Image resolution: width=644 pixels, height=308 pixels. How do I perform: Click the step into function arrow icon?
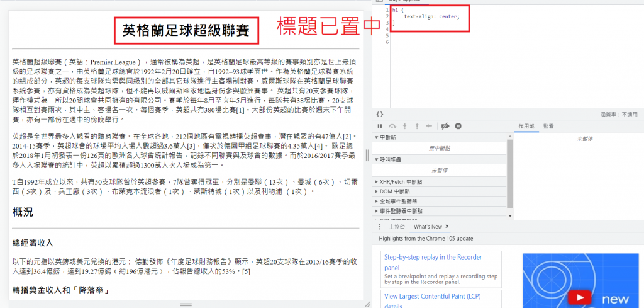tap(405, 126)
